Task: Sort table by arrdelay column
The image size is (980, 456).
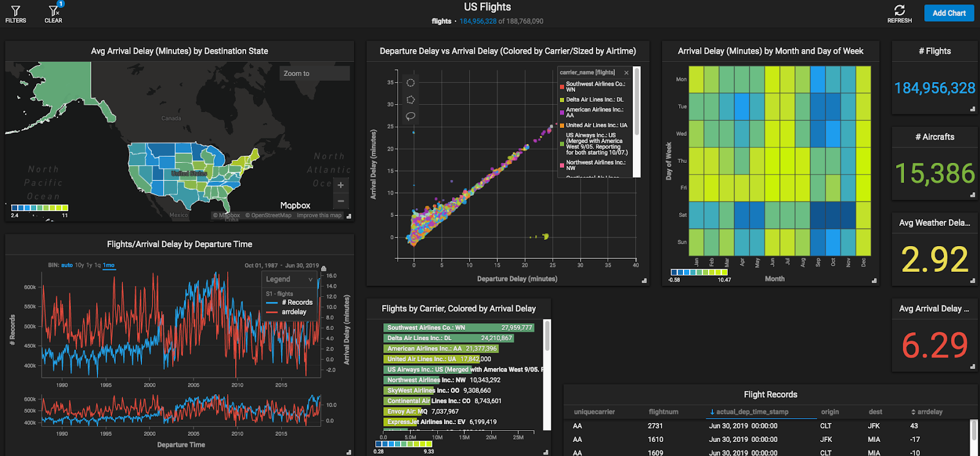Action: (x=927, y=412)
